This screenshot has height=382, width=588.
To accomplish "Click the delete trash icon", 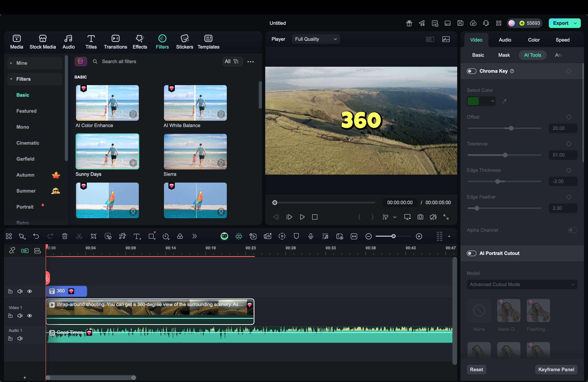I will point(65,236).
